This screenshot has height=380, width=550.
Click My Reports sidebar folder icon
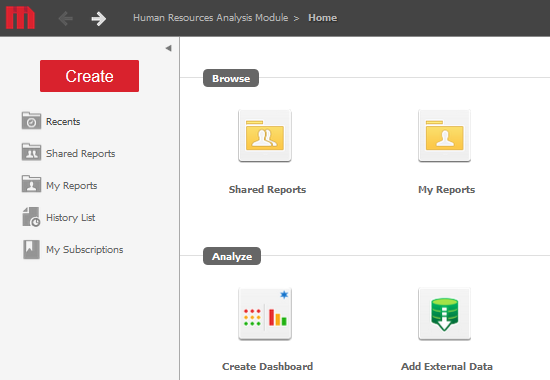click(x=31, y=184)
